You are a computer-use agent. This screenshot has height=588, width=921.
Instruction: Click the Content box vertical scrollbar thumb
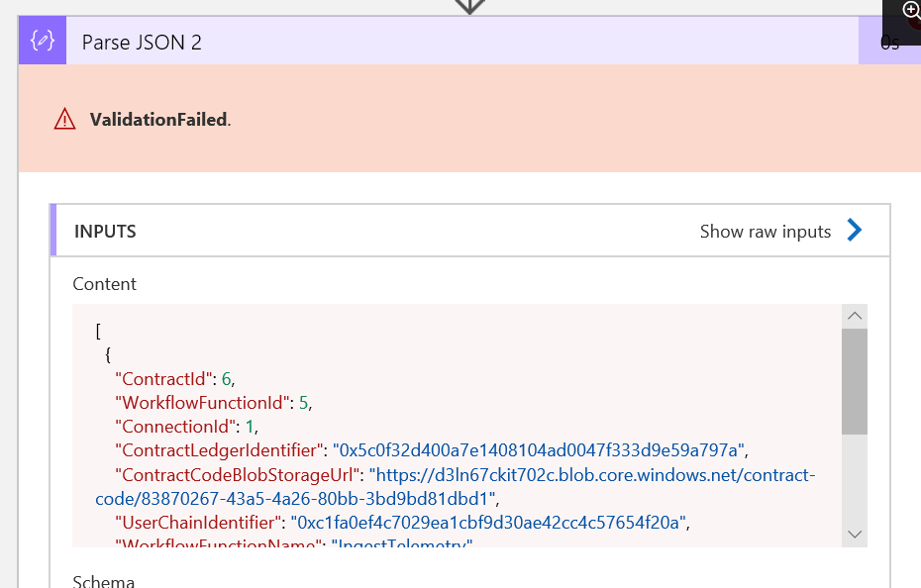click(x=855, y=381)
